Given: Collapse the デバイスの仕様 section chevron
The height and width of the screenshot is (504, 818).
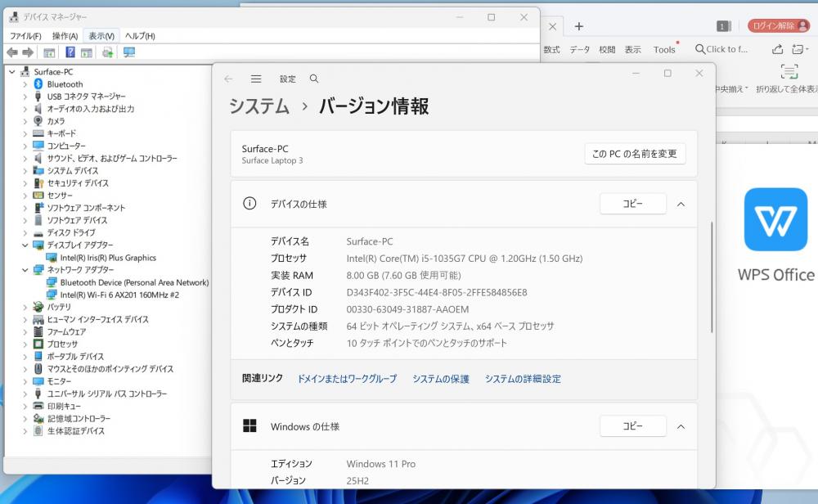Looking at the screenshot, I should [x=681, y=204].
